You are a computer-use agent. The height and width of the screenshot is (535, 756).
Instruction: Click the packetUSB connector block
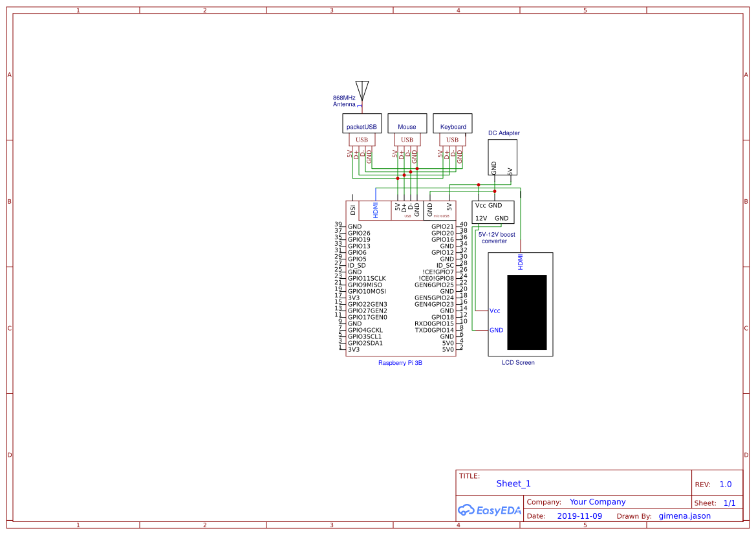point(362,124)
